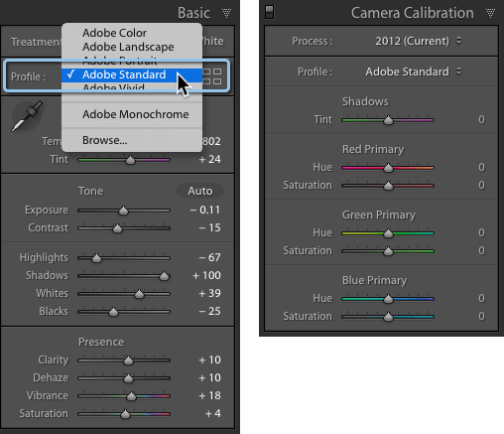Pick the White Balance eyedropper tool
The height and width of the screenshot is (434, 504).
point(27,116)
